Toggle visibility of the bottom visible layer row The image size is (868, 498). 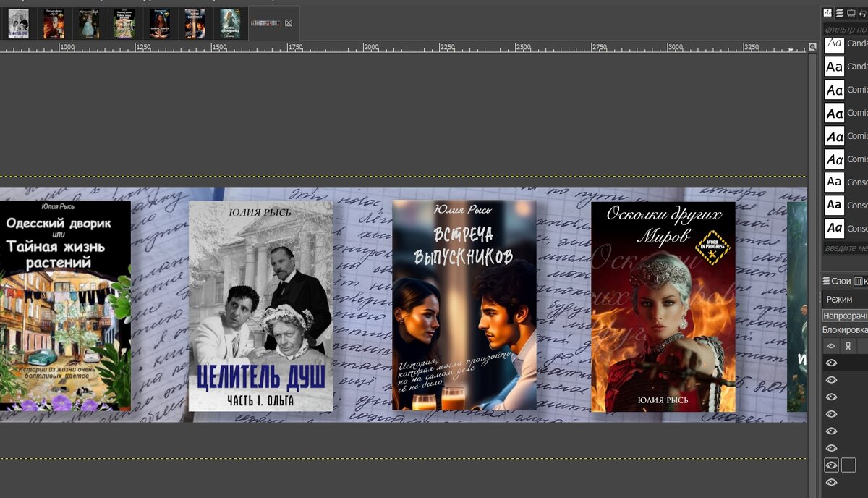click(x=831, y=483)
